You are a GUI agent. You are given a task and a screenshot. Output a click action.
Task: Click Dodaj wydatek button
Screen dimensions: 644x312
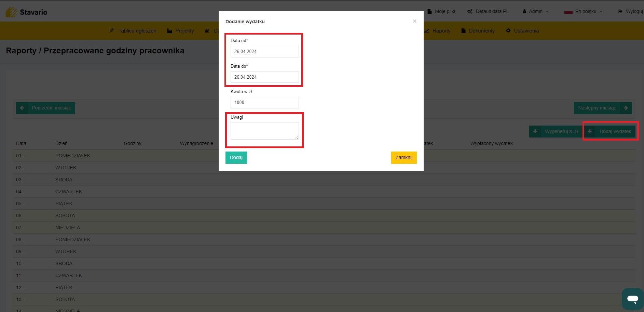click(610, 131)
